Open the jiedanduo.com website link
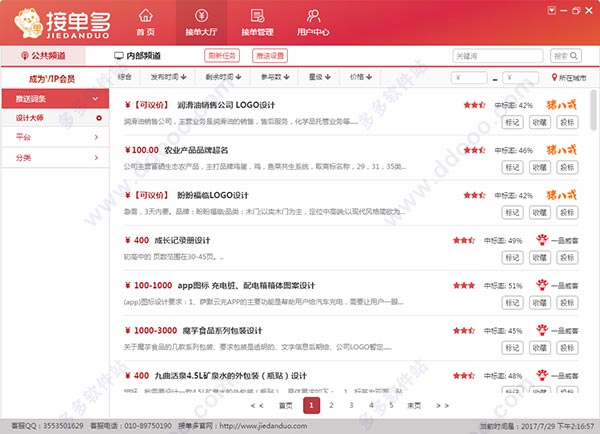The width and height of the screenshot is (600, 434). click(x=263, y=426)
